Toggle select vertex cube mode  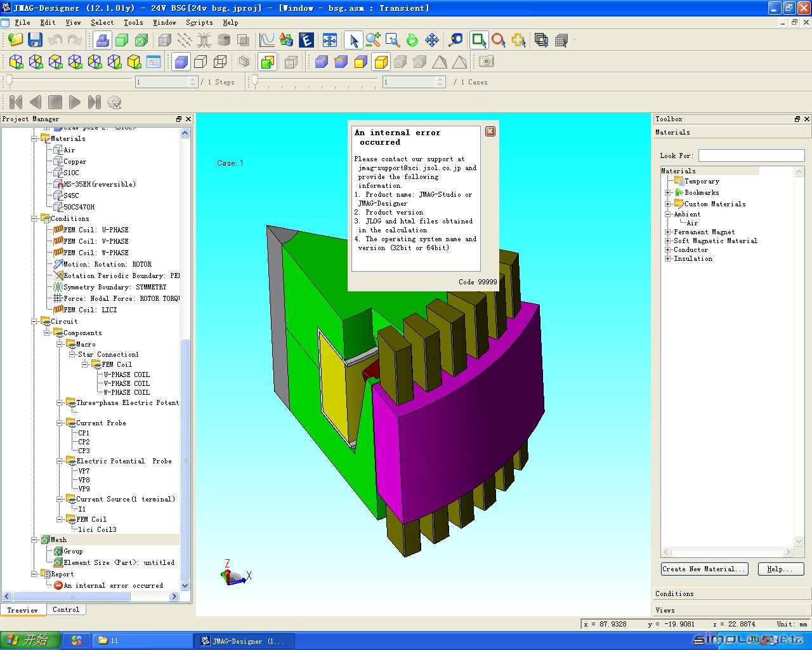322,62
